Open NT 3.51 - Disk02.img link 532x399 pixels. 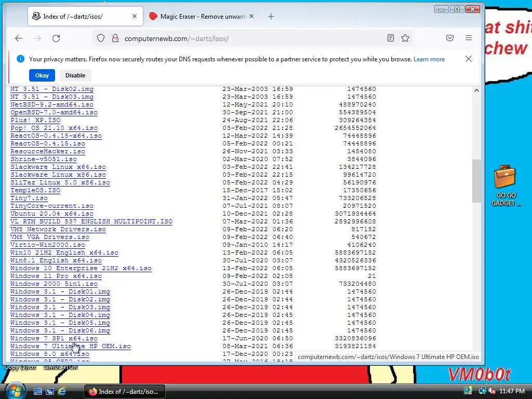[x=52, y=89]
